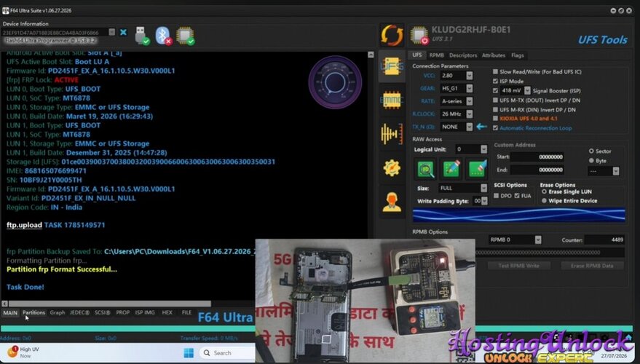Click the Custom Address End field
Viewport: 640px width, 364px height.
pyautogui.click(x=537, y=170)
